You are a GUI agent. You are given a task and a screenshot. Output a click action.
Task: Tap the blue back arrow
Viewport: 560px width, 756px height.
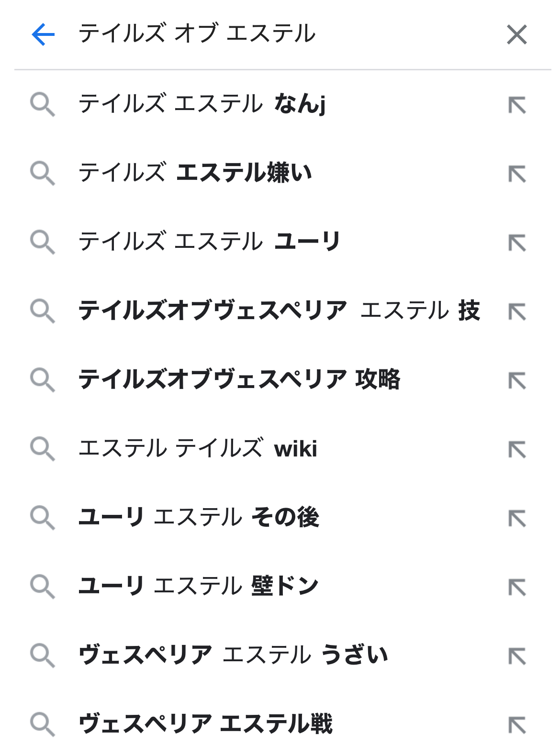pyautogui.click(x=43, y=34)
